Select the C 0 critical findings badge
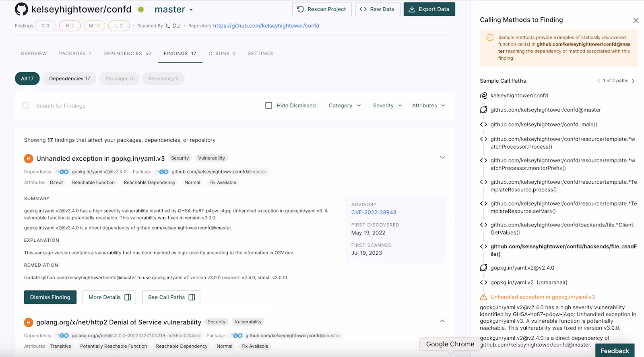644x357 pixels. 45,26
